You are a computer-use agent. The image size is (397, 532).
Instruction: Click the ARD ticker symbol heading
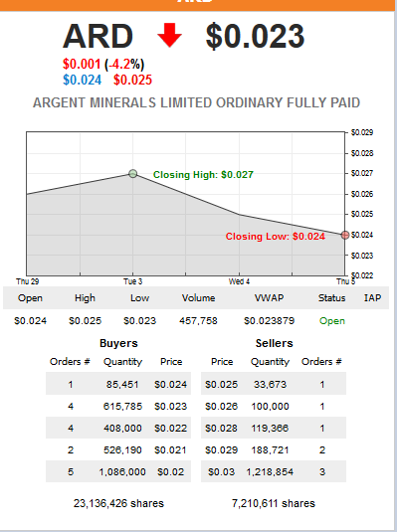(98, 36)
